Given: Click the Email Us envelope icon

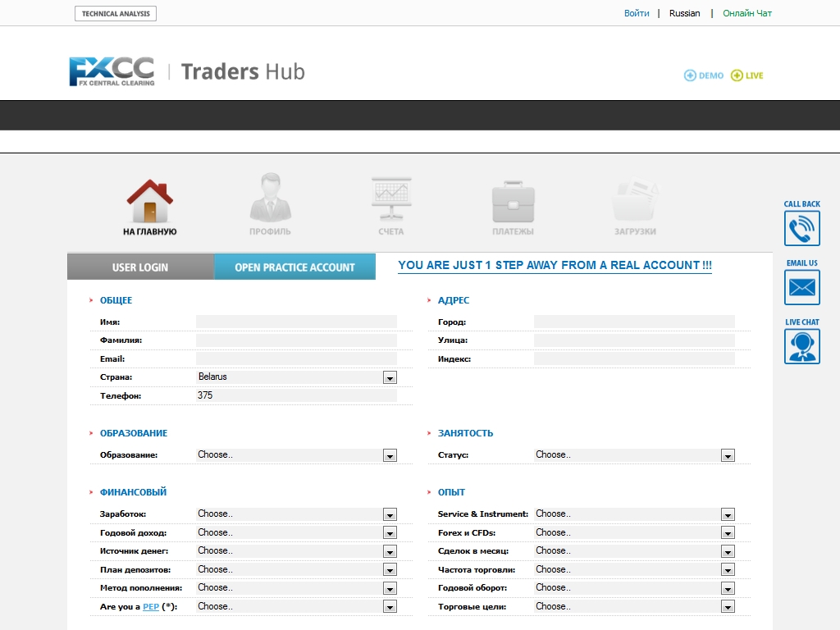Looking at the screenshot, I should [801, 287].
